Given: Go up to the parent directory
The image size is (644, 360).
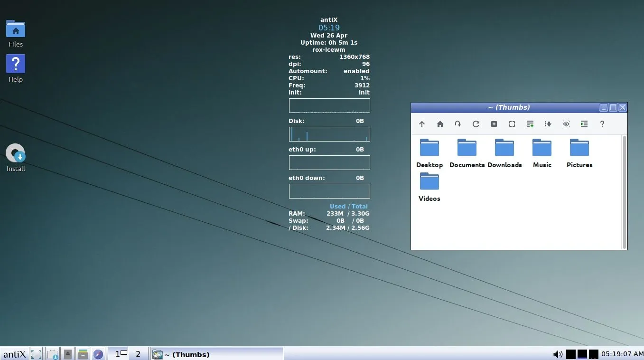Looking at the screenshot, I should (422, 124).
